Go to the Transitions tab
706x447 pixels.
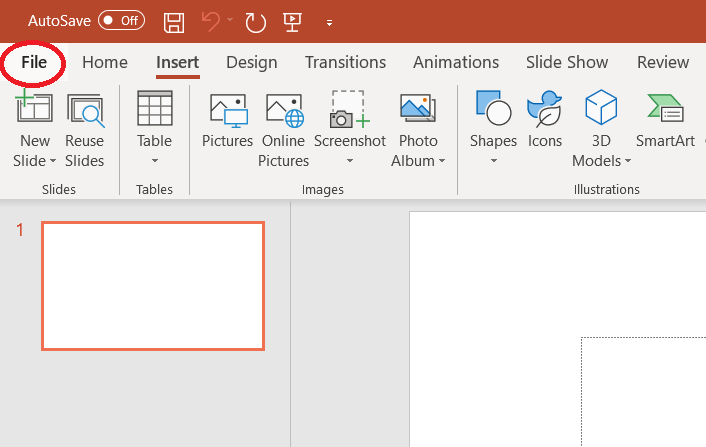click(x=345, y=62)
